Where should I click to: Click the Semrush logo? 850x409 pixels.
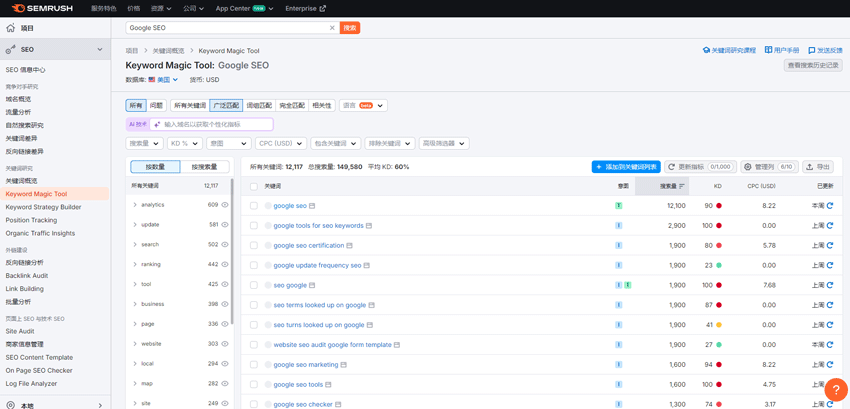pyautogui.click(x=41, y=8)
